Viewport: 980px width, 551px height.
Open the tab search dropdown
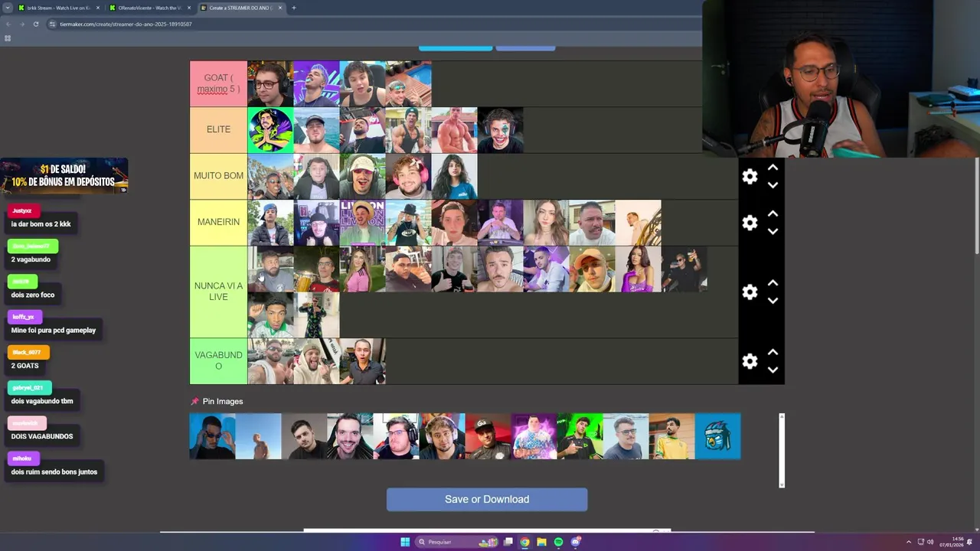pos(8,8)
